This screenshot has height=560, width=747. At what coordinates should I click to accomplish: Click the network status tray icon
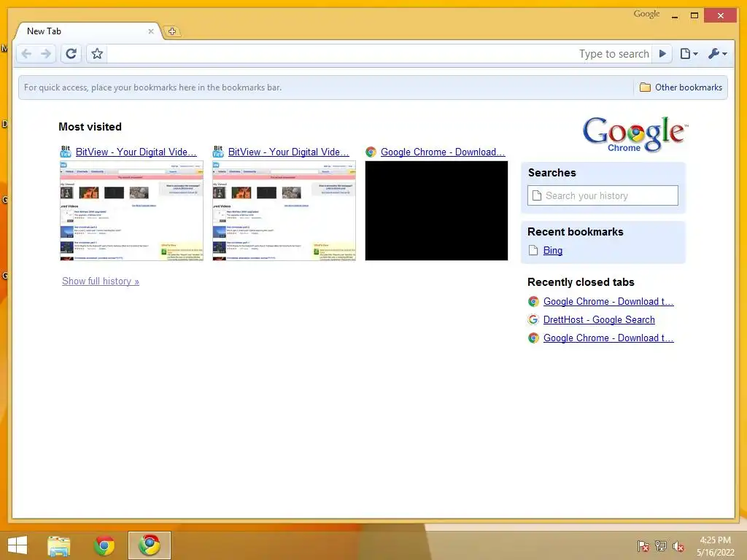(x=660, y=546)
